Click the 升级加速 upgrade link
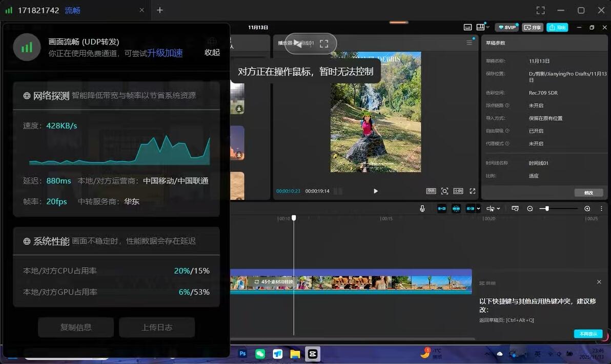This screenshot has width=611, height=364. click(165, 53)
